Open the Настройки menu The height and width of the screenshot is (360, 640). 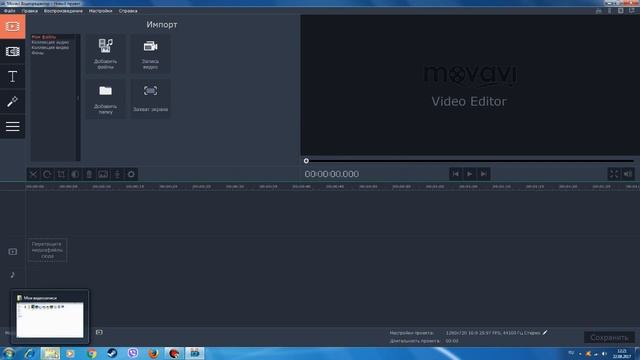[100, 11]
